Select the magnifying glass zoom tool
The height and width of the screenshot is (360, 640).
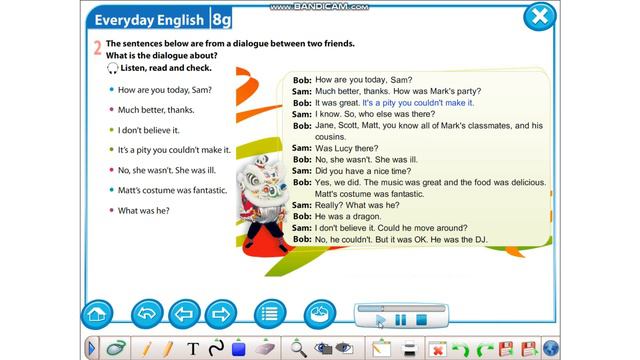tap(298, 348)
